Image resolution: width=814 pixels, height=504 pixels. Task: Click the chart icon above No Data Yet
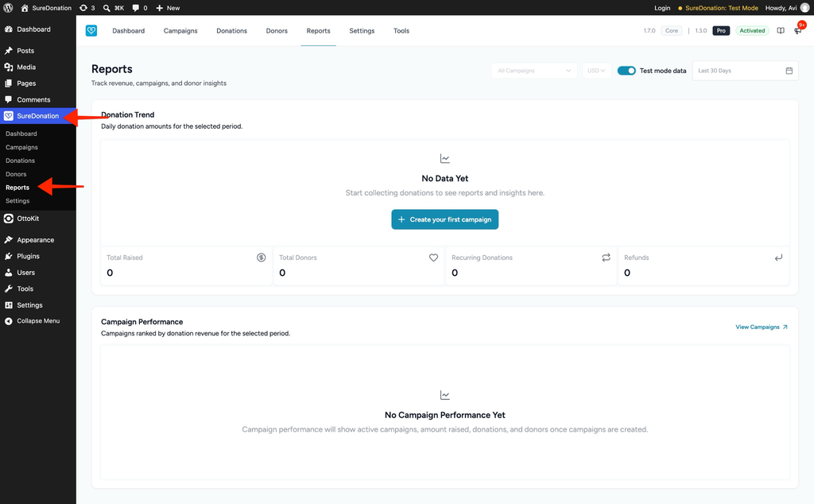445,158
